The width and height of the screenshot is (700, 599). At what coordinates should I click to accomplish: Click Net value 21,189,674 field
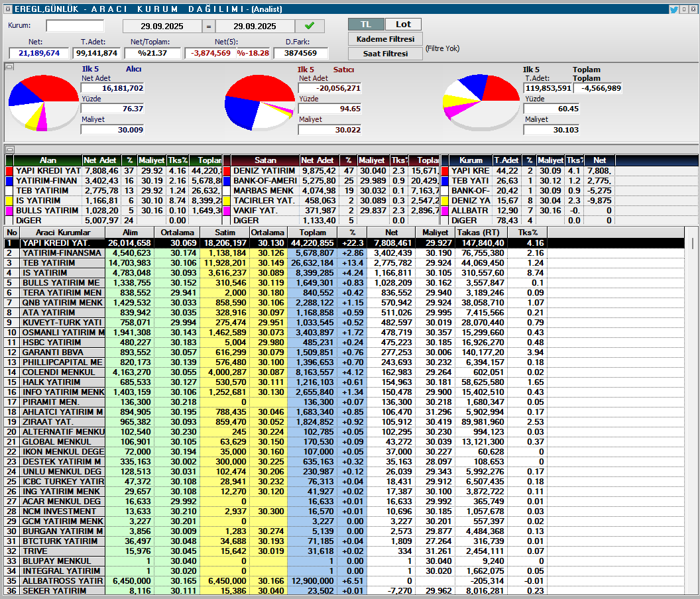39,53
